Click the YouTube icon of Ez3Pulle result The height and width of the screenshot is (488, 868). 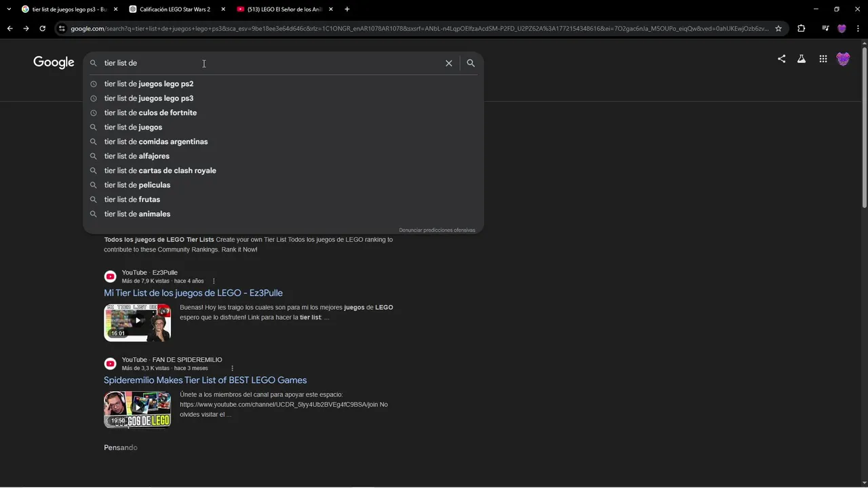click(x=111, y=277)
